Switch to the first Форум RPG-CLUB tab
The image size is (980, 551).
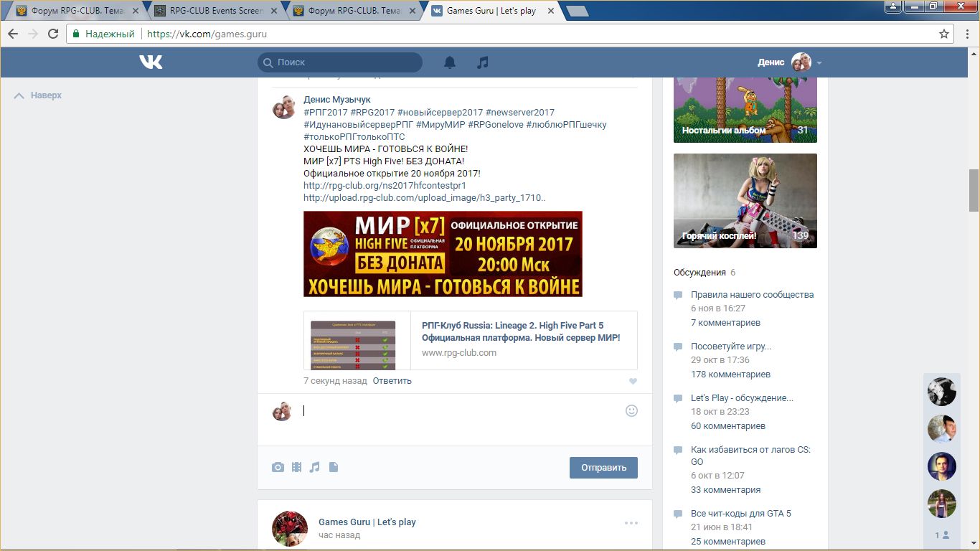[76, 11]
